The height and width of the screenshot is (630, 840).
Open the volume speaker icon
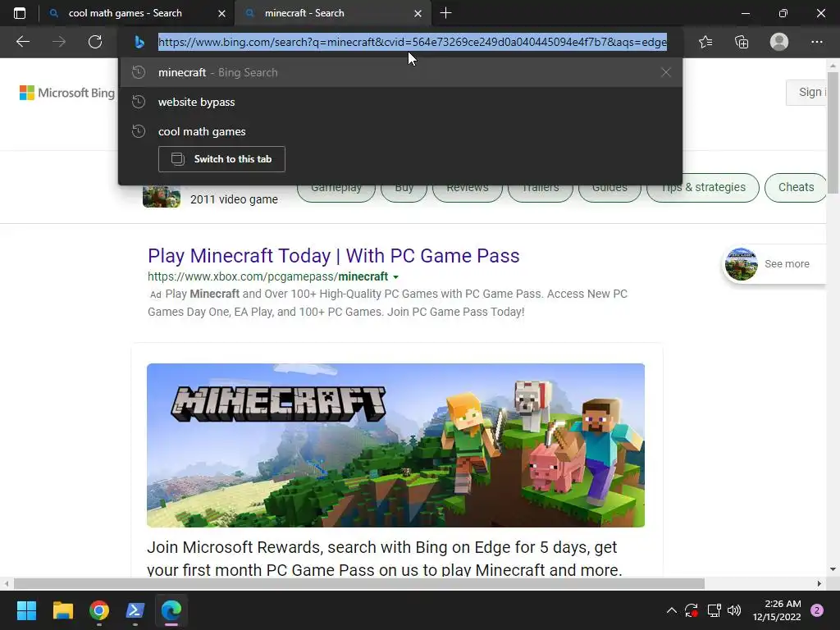[734, 610]
